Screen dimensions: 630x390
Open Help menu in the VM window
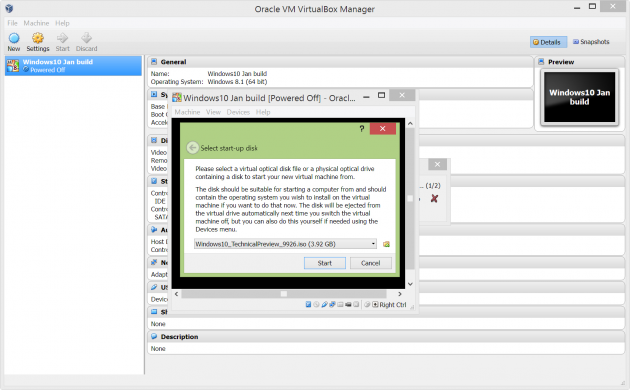(263, 112)
